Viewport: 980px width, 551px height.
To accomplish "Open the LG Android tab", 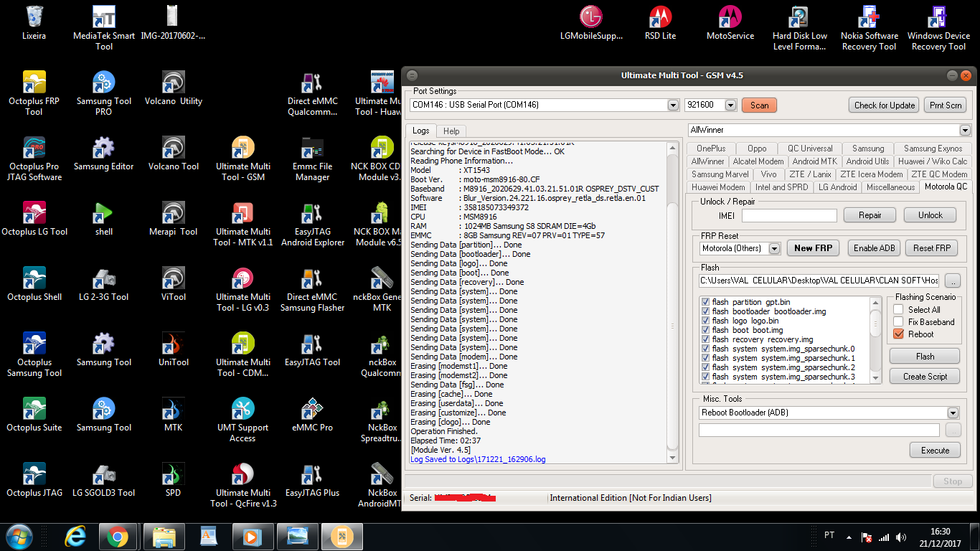I will (837, 187).
